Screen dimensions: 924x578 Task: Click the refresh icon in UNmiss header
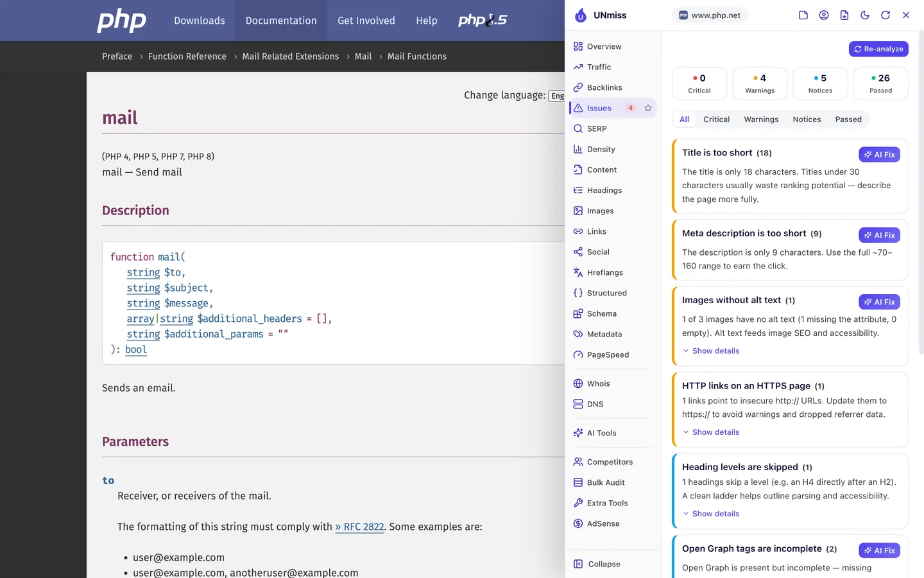(886, 15)
